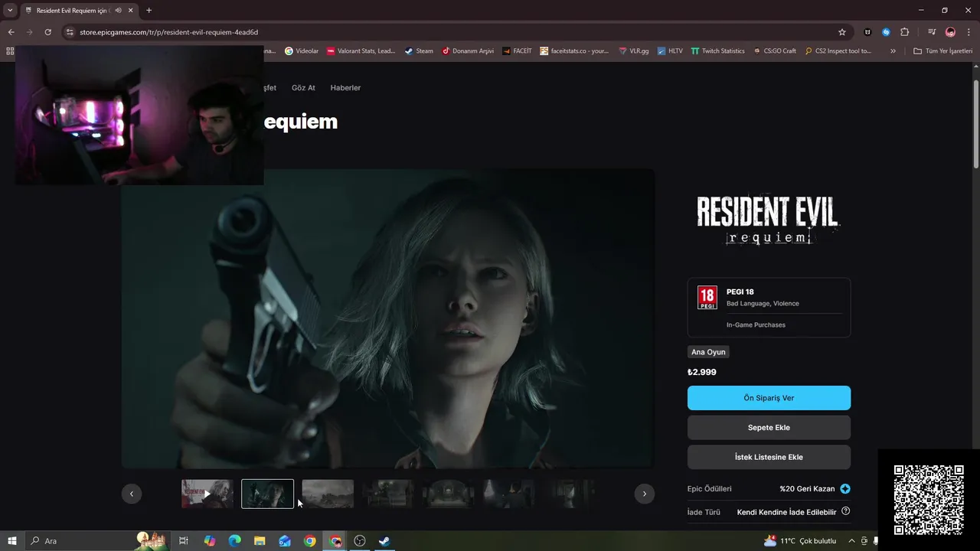Open the weather widget 11°C Çok bulutlu
Viewport: 980px width, 551px height.
(800, 541)
